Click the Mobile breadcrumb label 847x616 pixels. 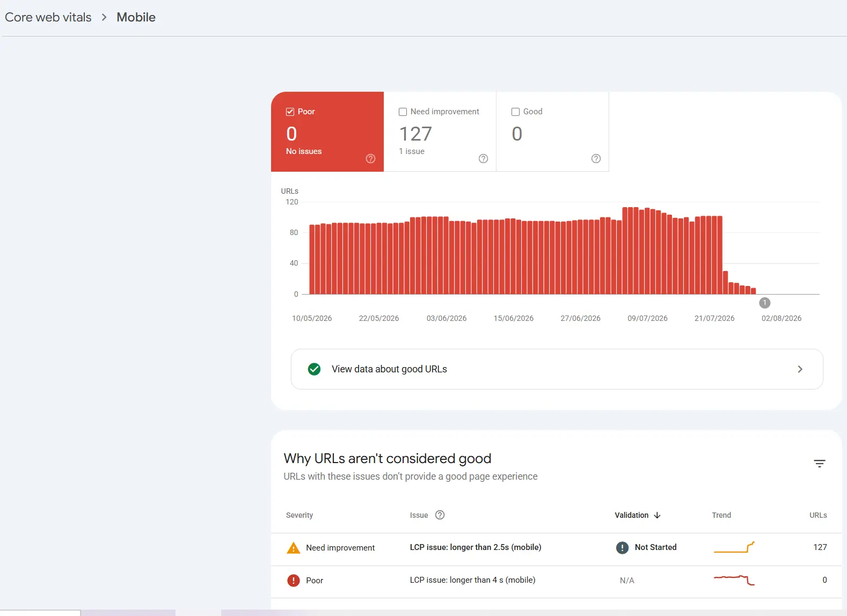136,17
